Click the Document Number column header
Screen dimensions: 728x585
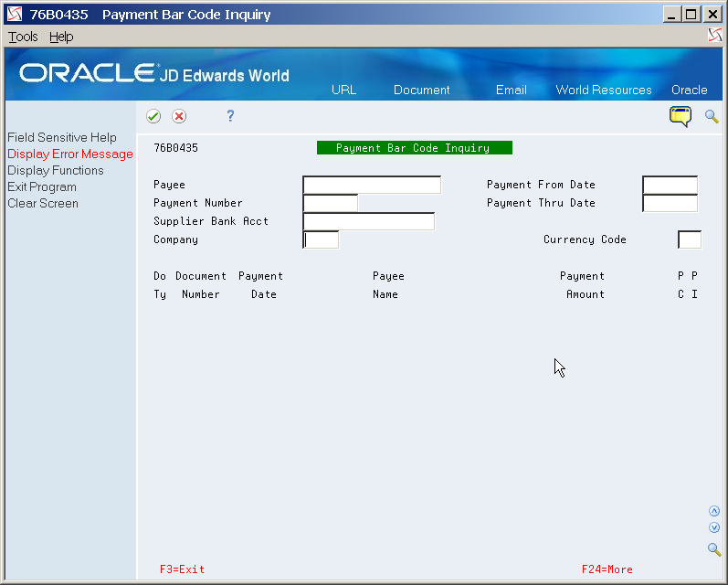click(201, 285)
